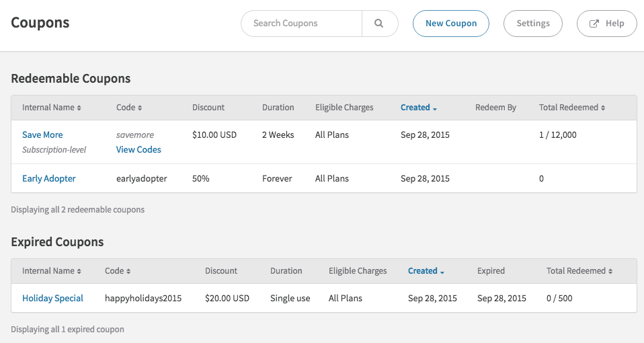644x343 pixels.
Task: Click the descending arrow beside expired Created
Action: (x=442, y=272)
